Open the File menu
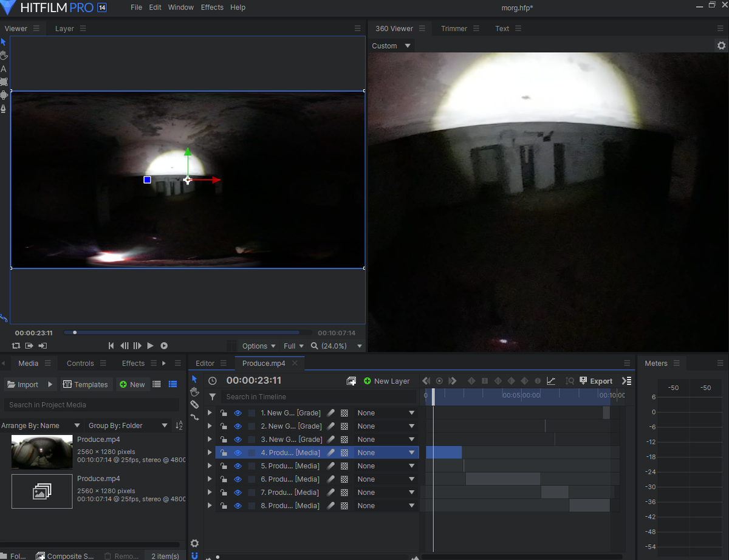729x560 pixels. pyautogui.click(x=136, y=7)
